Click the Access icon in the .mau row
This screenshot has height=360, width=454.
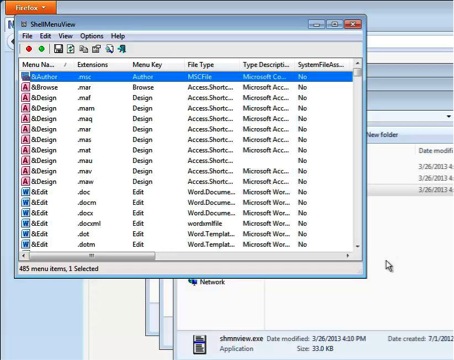tap(25, 160)
